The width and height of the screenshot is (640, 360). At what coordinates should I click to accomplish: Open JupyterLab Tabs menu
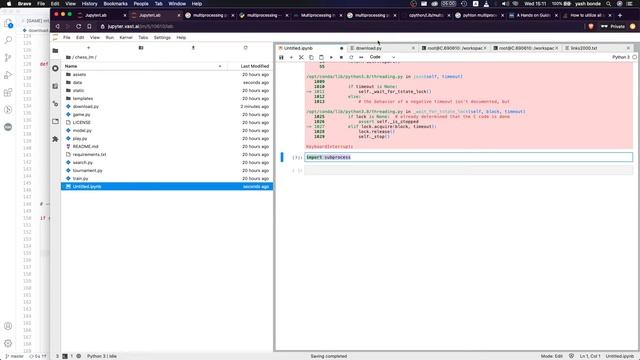point(143,38)
